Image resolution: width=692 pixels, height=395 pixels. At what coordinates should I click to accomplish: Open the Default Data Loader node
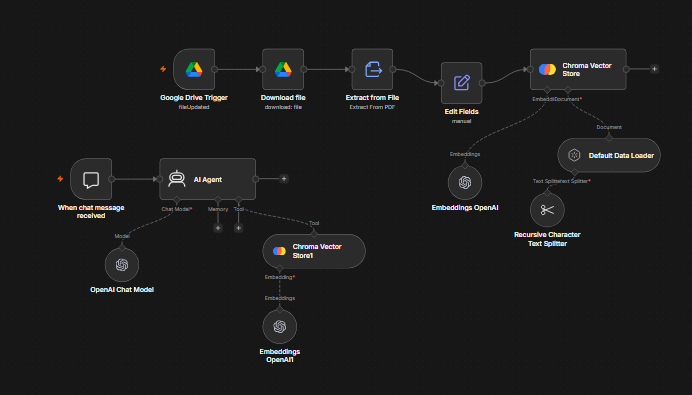click(609, 155)
